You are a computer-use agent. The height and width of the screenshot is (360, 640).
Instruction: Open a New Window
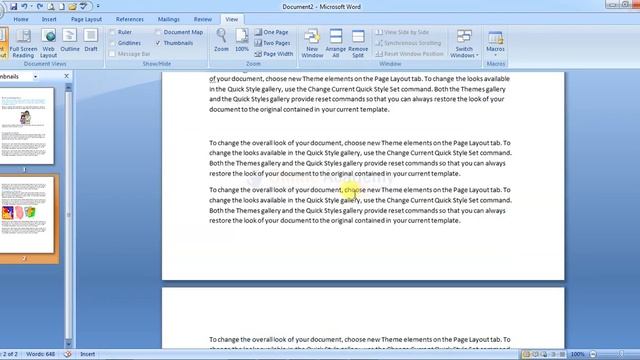click(x=312, y=43)
